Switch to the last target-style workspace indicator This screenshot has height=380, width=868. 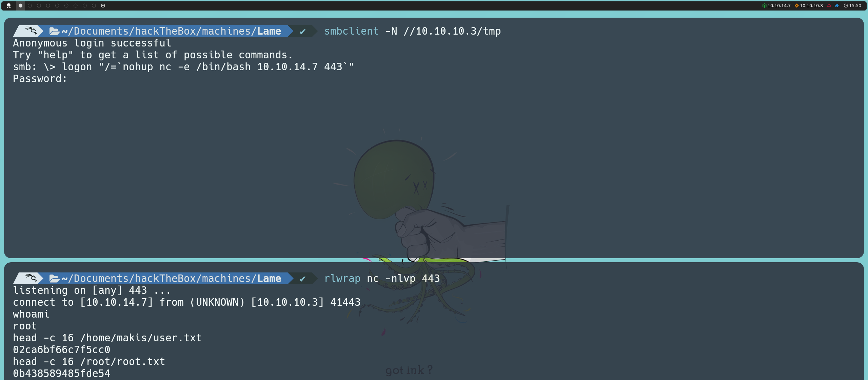tap(103, 5)
